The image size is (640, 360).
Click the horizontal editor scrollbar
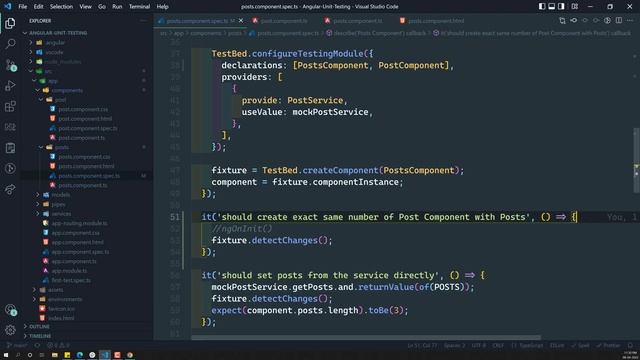(366, 338)
